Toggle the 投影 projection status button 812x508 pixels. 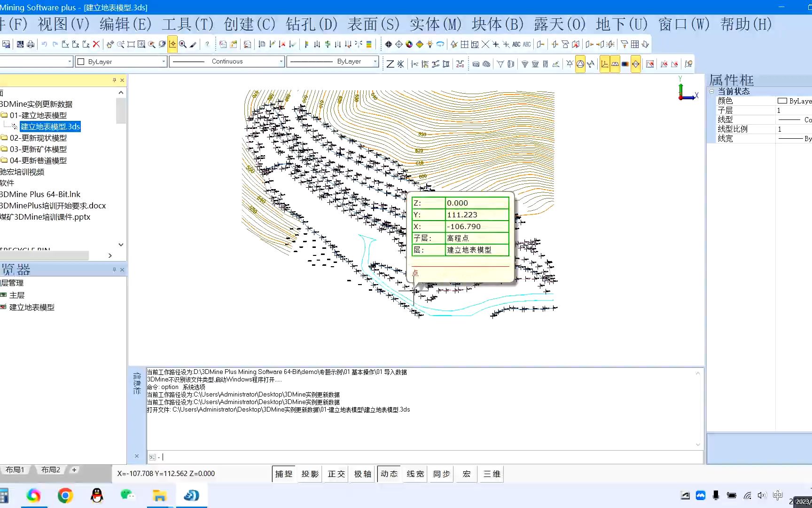pyautogui.click(x=310, y=474)
